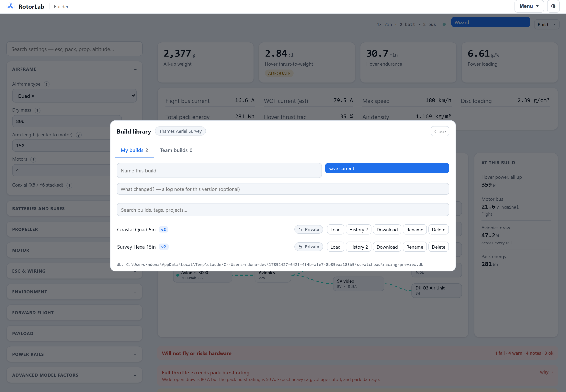Viewport: 566px width, 392px height.
Task: Click the Builder label in header
Action: point(61,7)
